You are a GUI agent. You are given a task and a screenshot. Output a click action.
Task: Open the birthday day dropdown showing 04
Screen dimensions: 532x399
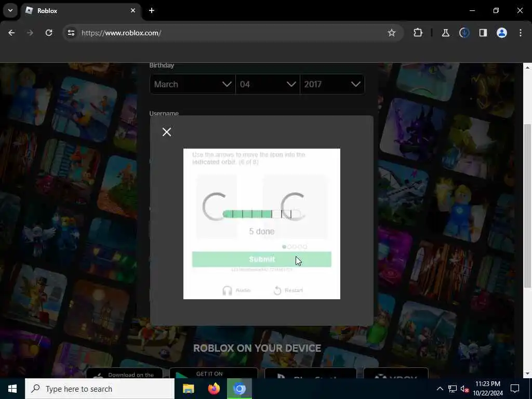[x=268, y=84]
